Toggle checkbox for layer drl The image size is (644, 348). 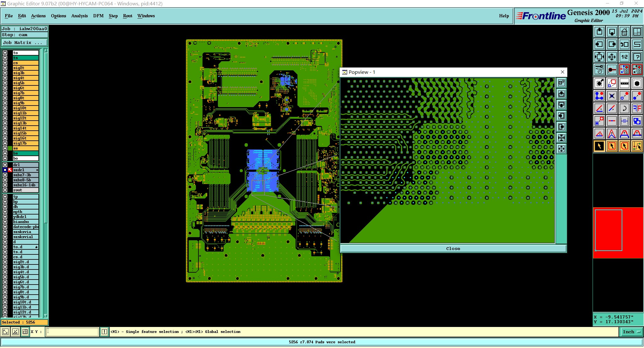click(5, 165)
